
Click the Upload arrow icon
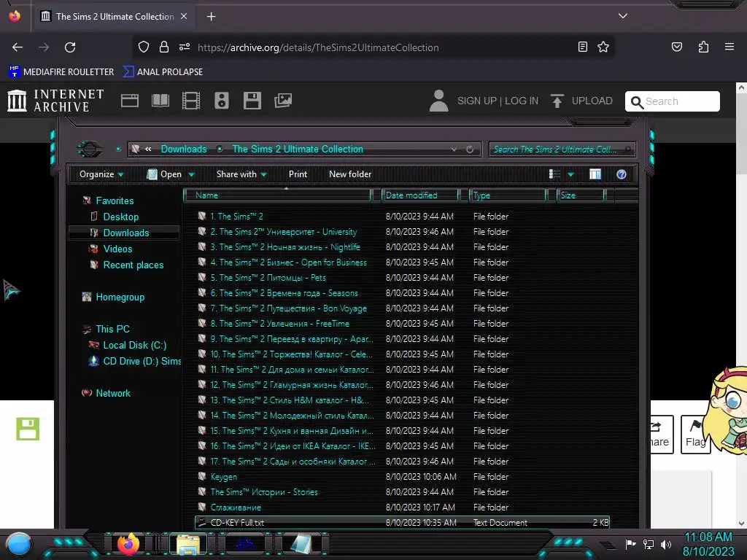tap(557, 101)
